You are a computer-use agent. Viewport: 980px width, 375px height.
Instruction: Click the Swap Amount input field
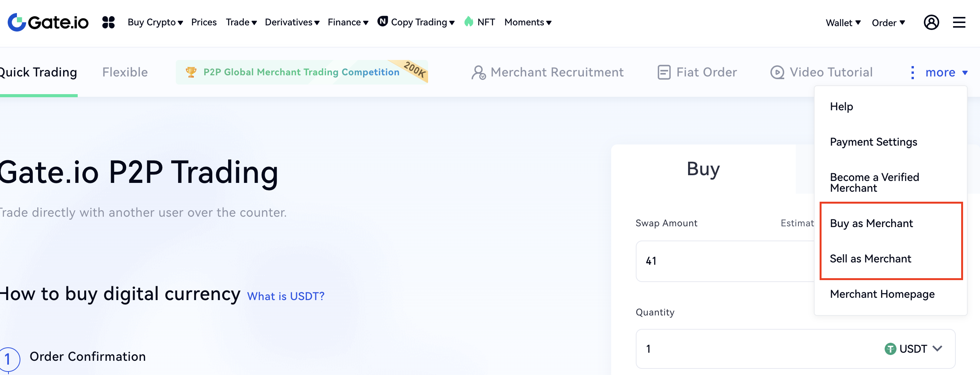(723, 261)
